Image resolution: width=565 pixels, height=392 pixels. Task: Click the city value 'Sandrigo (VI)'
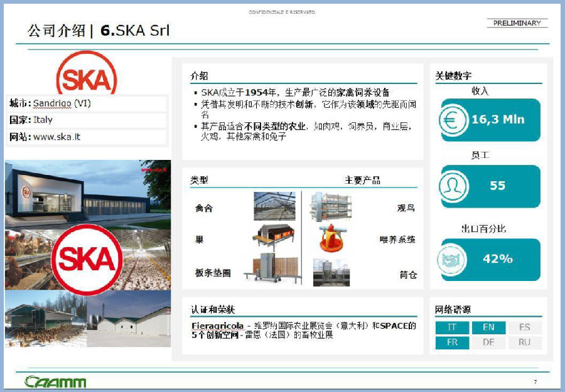pos(62,103)
